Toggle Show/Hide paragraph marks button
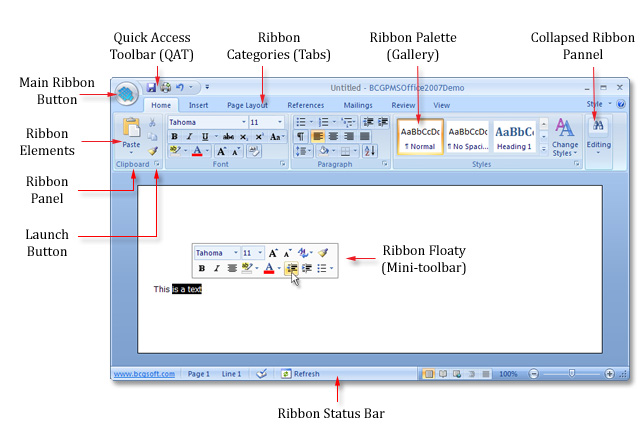 [300, 136]
